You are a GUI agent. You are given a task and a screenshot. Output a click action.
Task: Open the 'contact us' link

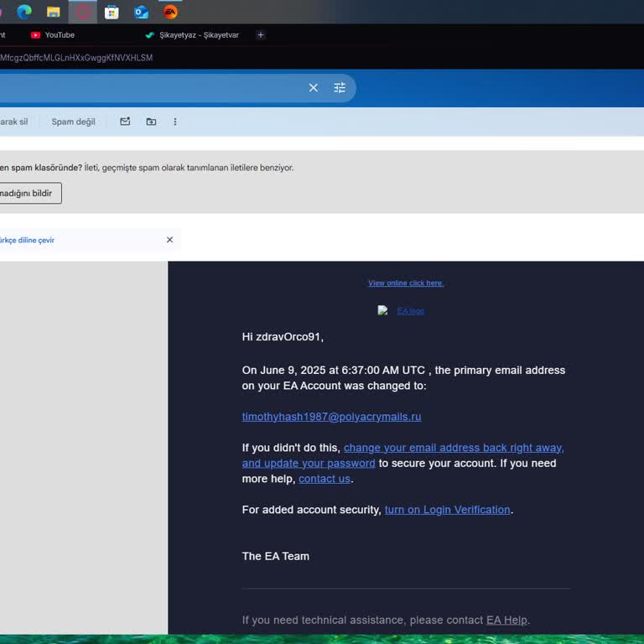coord(325,479)
